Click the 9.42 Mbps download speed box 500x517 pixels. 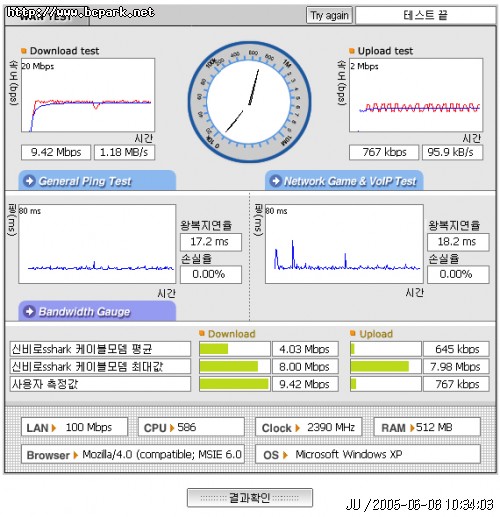(x=56, y=152)
